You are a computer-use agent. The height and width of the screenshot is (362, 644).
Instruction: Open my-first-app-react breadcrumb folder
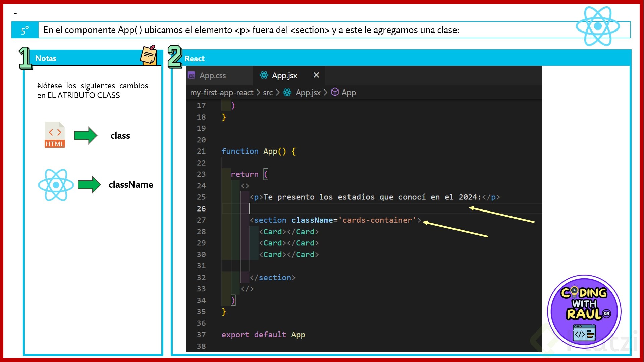221,93
